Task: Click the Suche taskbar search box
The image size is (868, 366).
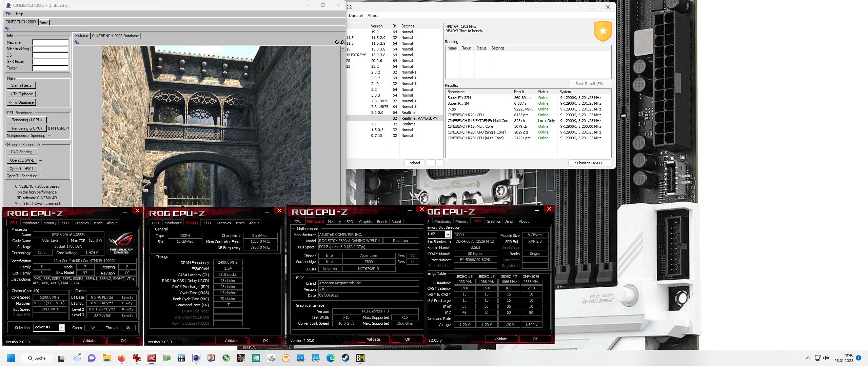Action: pos(37,358)
